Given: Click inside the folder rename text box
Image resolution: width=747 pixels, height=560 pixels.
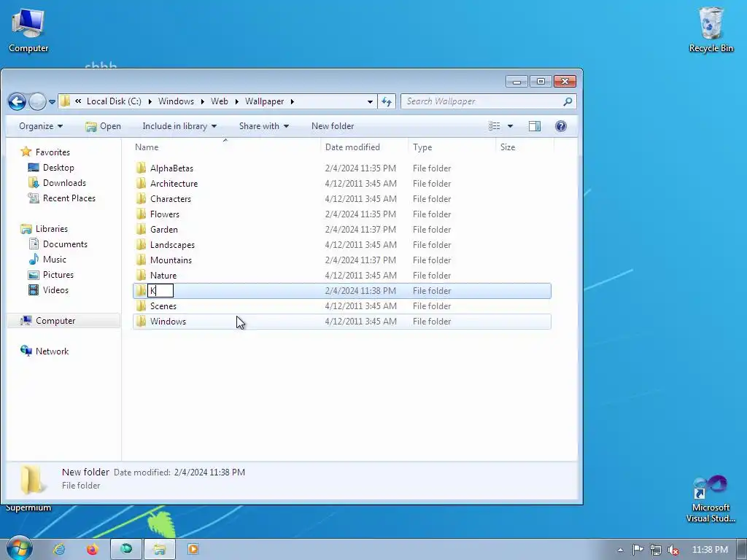Looking at the screenshot, I should click(160, 290).
